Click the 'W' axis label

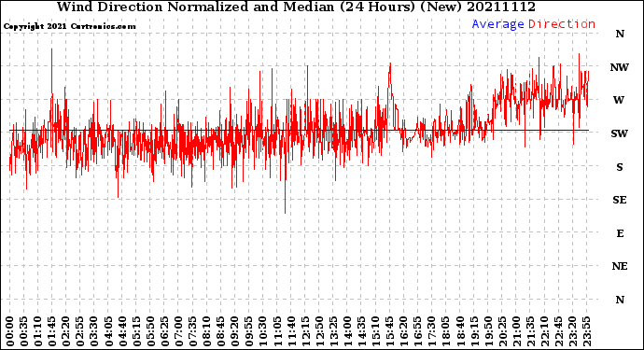(619, 100)
